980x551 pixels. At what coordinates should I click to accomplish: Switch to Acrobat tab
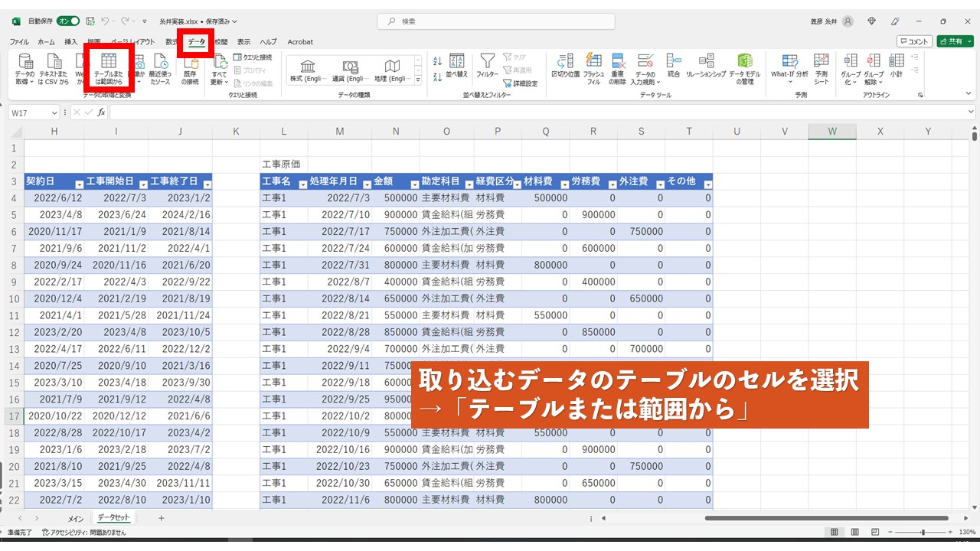[300, 42]
